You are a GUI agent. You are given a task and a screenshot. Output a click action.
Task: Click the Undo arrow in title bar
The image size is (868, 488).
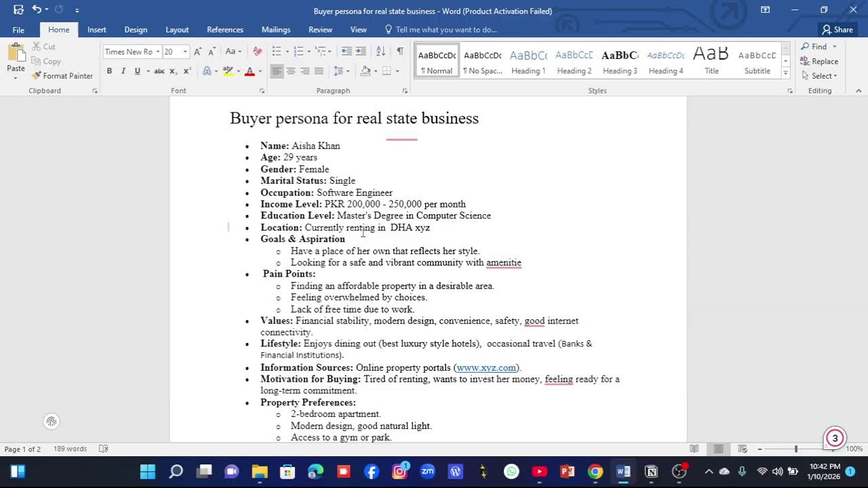click(37, 10)
